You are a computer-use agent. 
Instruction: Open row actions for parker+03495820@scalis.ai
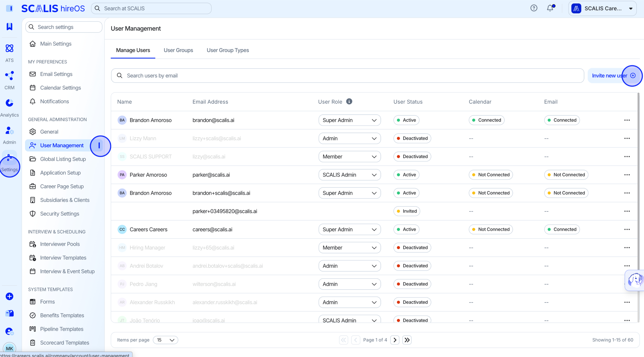coord(627,211)
